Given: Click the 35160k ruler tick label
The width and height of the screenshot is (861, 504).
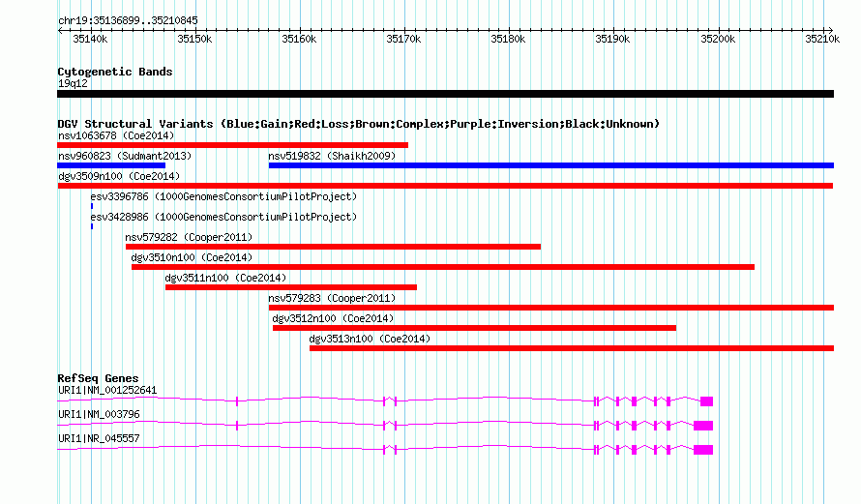Looking at the screenshot, I should 299,39.
